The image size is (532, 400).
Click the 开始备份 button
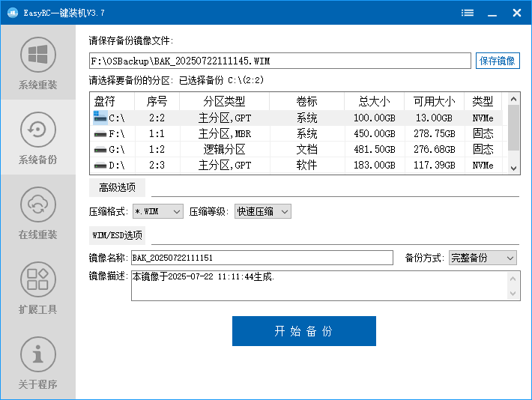click(304, 331)
